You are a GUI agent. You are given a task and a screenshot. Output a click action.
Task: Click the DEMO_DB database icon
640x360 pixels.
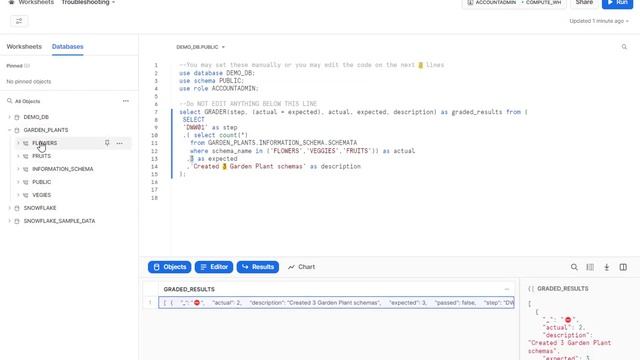coord(17,117)
